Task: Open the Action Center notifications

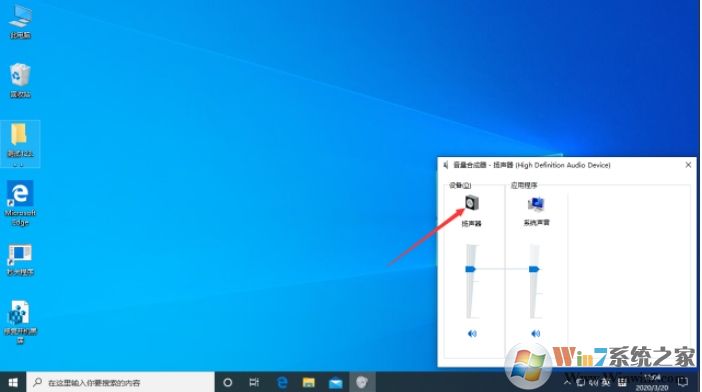Action: click(x=683, y=382)
